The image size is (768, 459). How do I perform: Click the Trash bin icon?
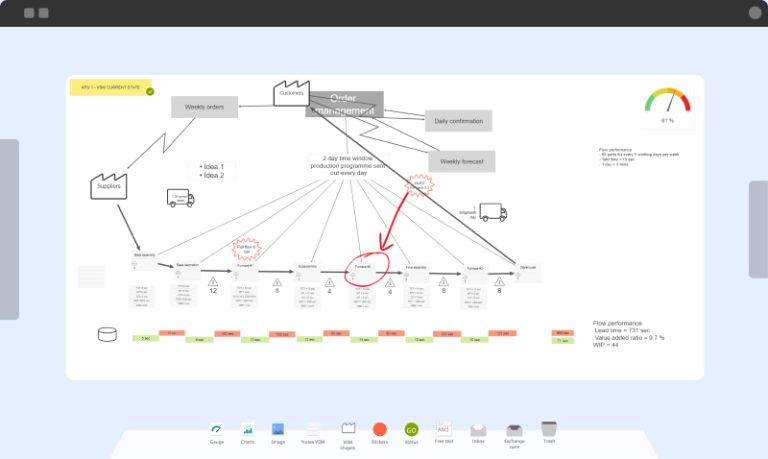point(548,428)
